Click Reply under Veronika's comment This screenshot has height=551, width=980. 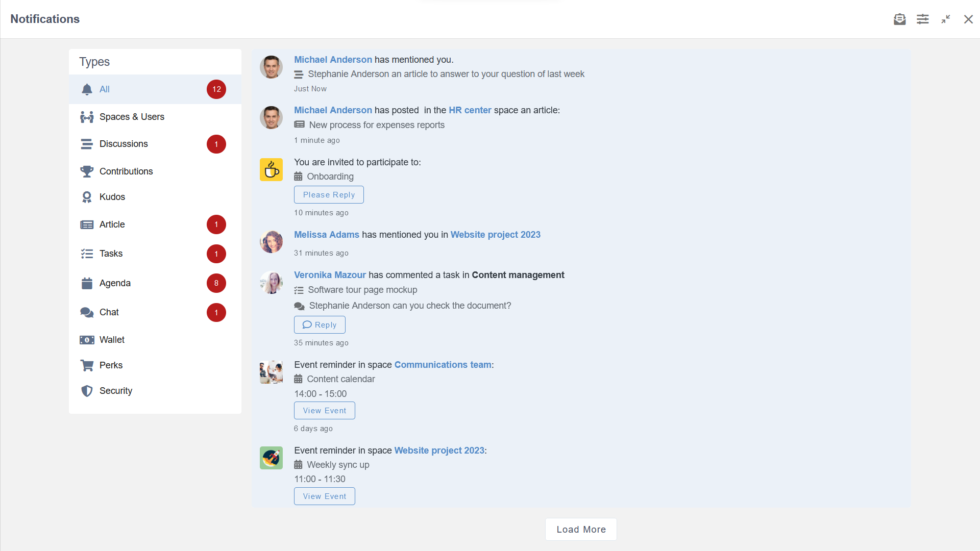tap(320, 325)
